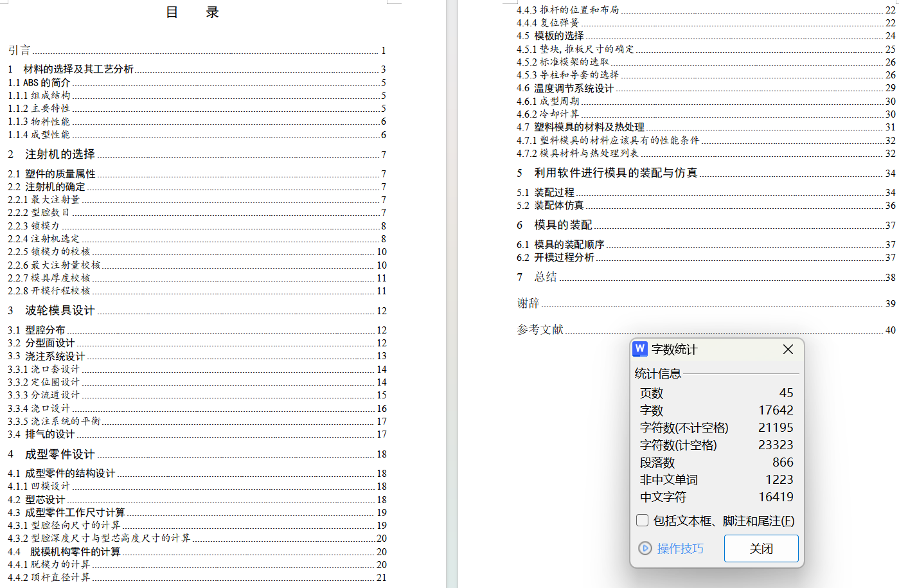
Task: Select the 段落数 row showing 866
Action: 717,462
